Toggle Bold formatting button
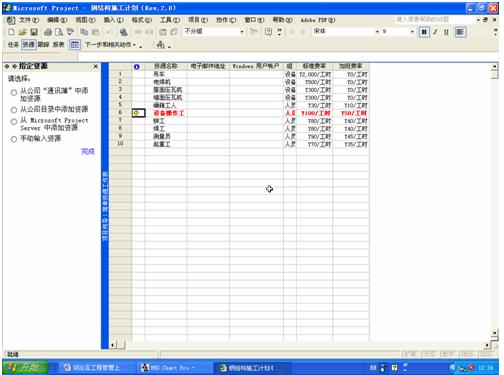The height and width of the screenshot is (375, 504). point(424,32)
